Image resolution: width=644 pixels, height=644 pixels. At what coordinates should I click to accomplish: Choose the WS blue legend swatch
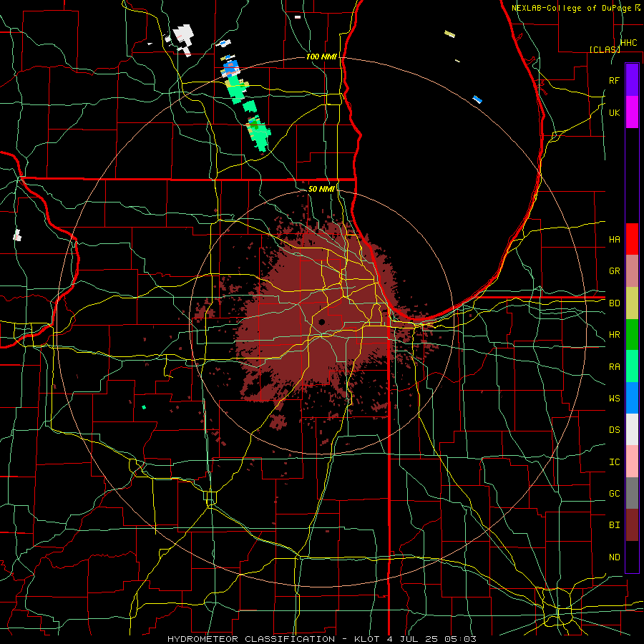pos(632,398)
